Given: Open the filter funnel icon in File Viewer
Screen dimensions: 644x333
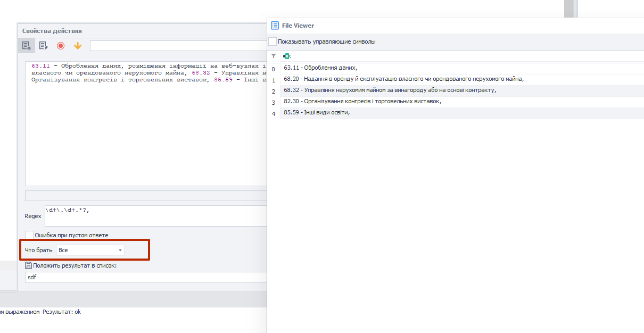Looking at the screenshot, I should (x=274, y=56).
